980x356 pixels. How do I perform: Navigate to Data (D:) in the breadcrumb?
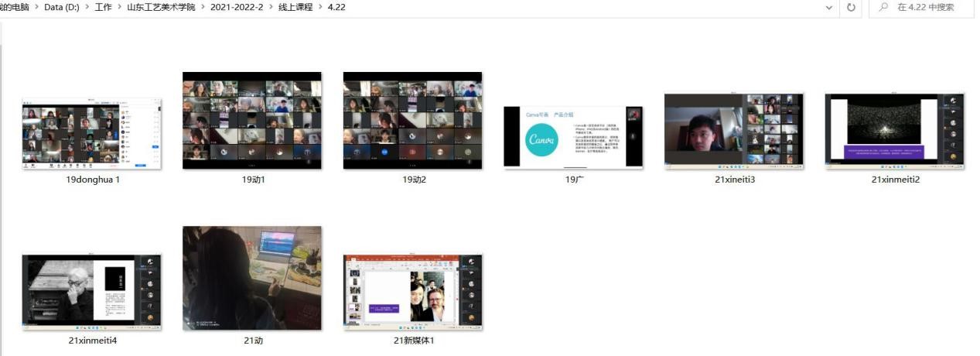(63, 8)
